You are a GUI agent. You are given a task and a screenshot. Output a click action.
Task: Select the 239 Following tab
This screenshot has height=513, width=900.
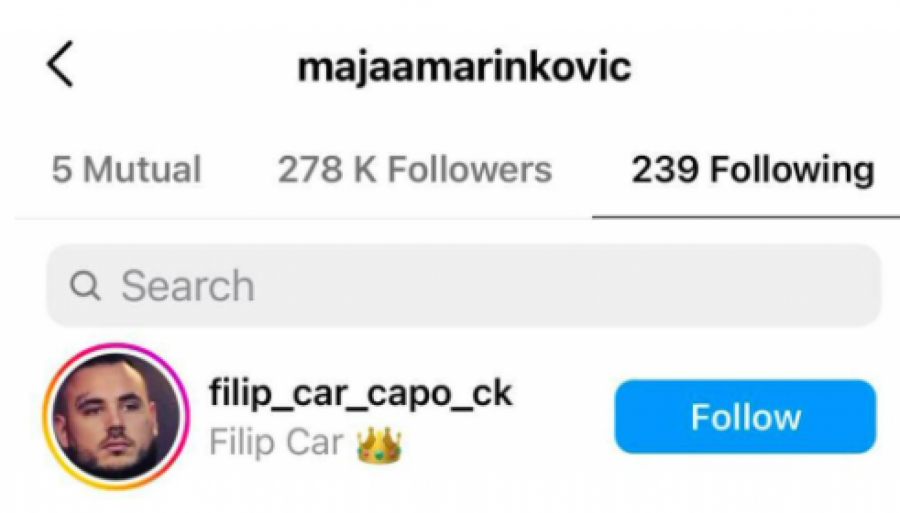(x=752, y=171)
